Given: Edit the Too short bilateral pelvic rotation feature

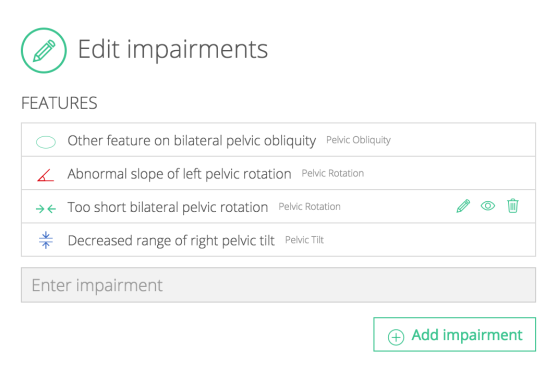Looking at the screenshot, I should point(463,206).
